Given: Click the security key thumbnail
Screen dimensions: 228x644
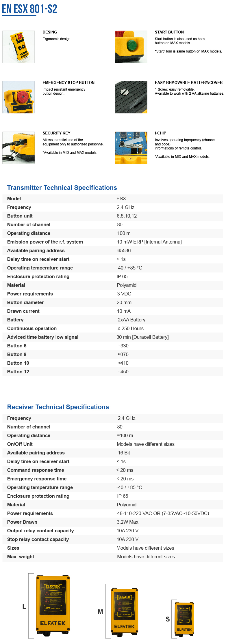Looking at the screenshot, I should click(18, 148).
